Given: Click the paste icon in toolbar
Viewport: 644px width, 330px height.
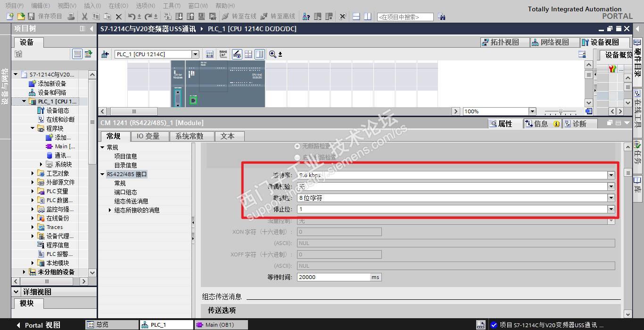Looking at the screenshot, I should 107,17.
